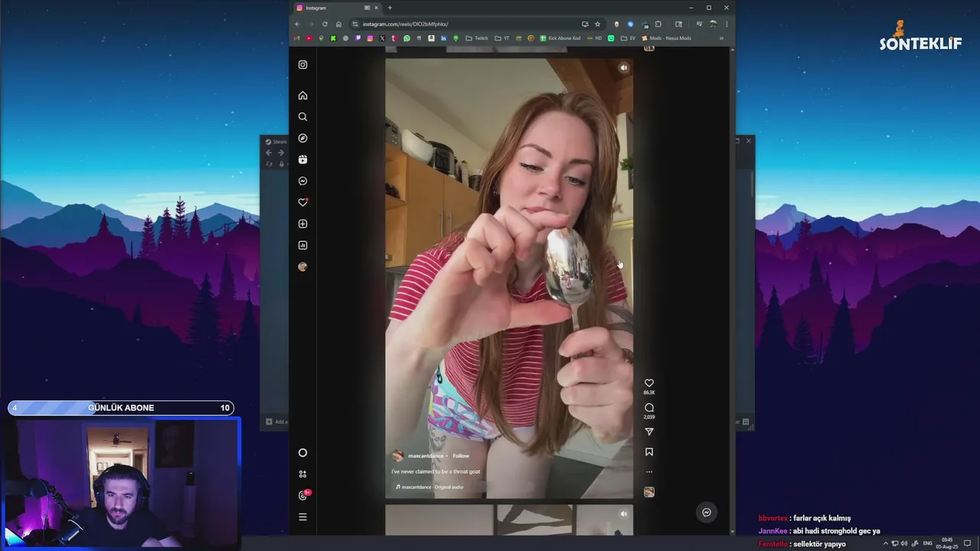The height and width of the screenshot is (551, 980).
Task: Click Instagram page vertical scrollbar
Action: (732, 291)
